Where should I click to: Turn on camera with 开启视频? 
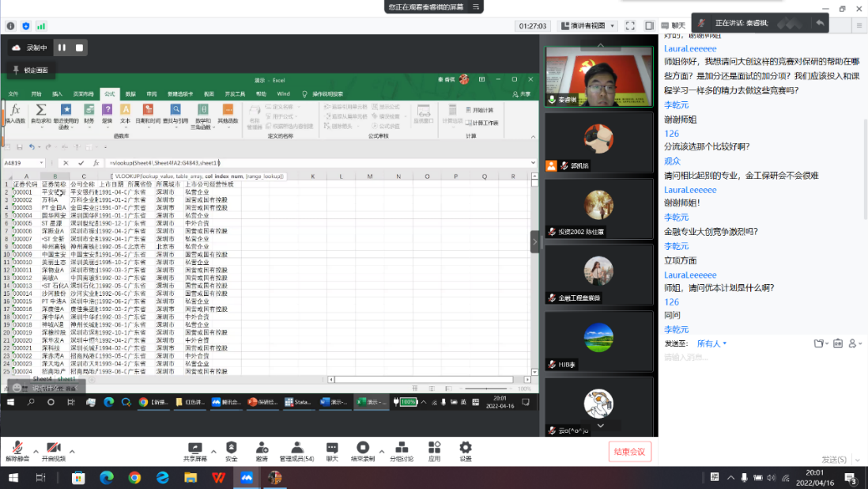54,449
